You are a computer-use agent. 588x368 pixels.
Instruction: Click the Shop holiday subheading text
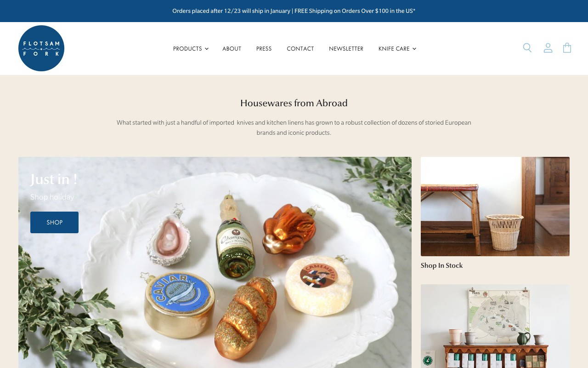pyautogui.click(x=52, y=197)
